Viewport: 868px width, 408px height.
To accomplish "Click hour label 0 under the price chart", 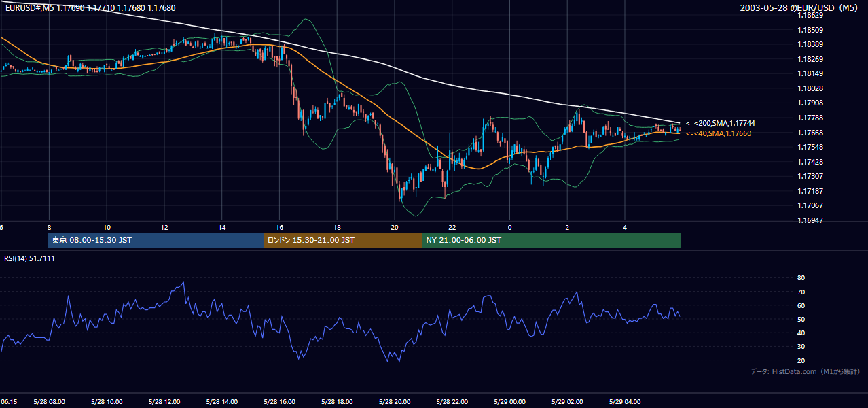I will pyautogui.click(x=510, y=227).
